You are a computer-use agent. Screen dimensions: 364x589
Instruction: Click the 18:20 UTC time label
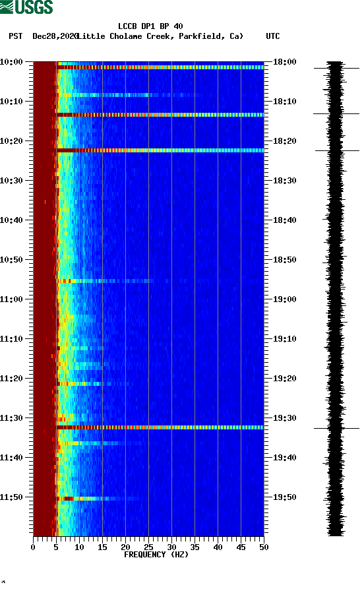285,141
